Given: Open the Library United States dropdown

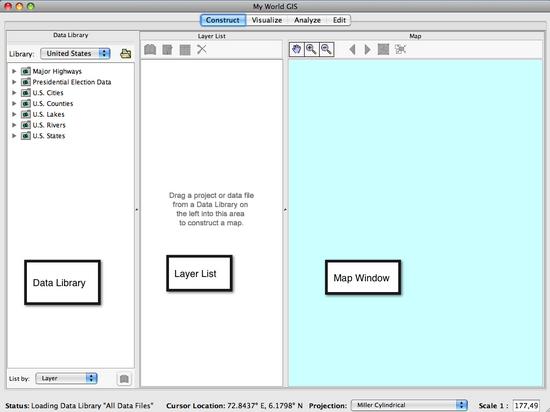Looking at the screenshot, I should (x=75, y=54).
